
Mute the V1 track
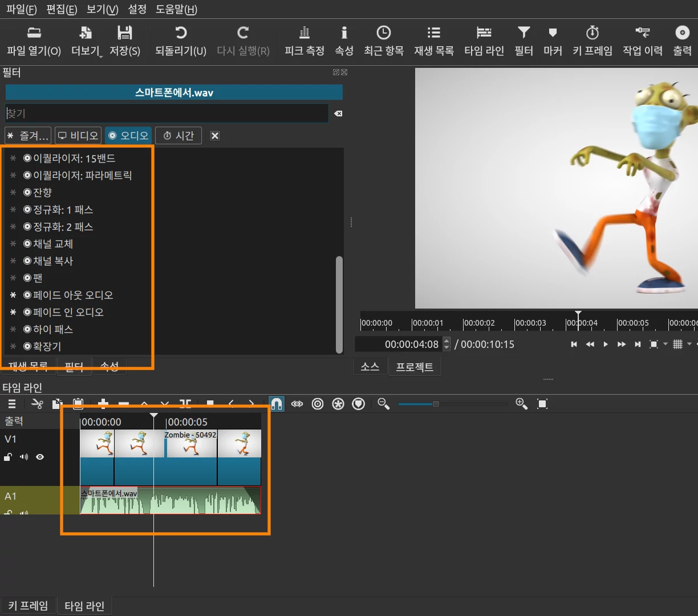(x=24, y=457)
